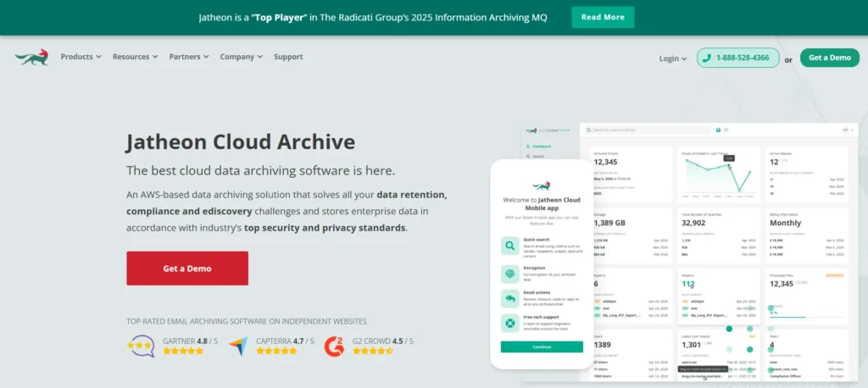This screenshot has width=868, height=388.
Task: Select Search in the preview sidebar
Action: click(536, 157)
